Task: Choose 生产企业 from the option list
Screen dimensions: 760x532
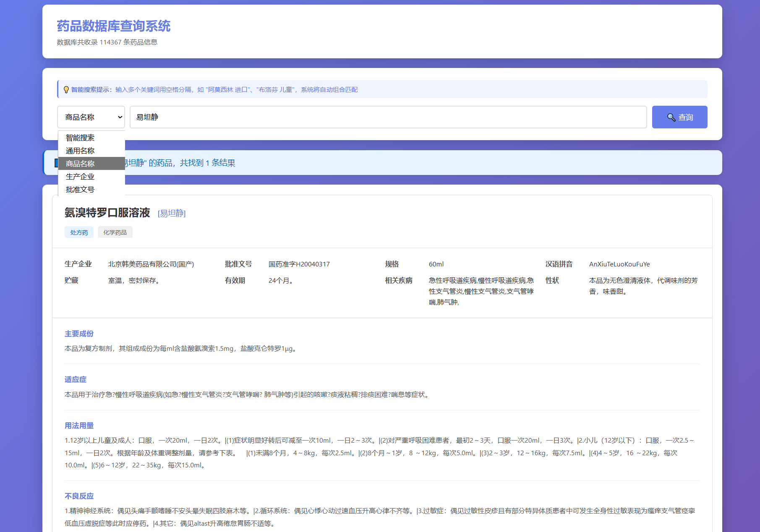Action: [80, 177]
